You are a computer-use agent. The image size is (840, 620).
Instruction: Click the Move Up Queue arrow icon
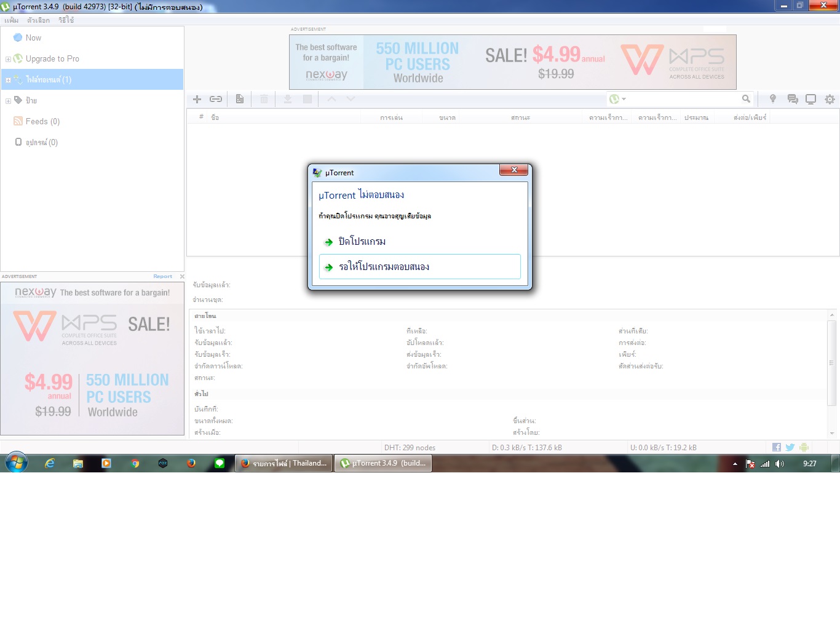[331, 98]
